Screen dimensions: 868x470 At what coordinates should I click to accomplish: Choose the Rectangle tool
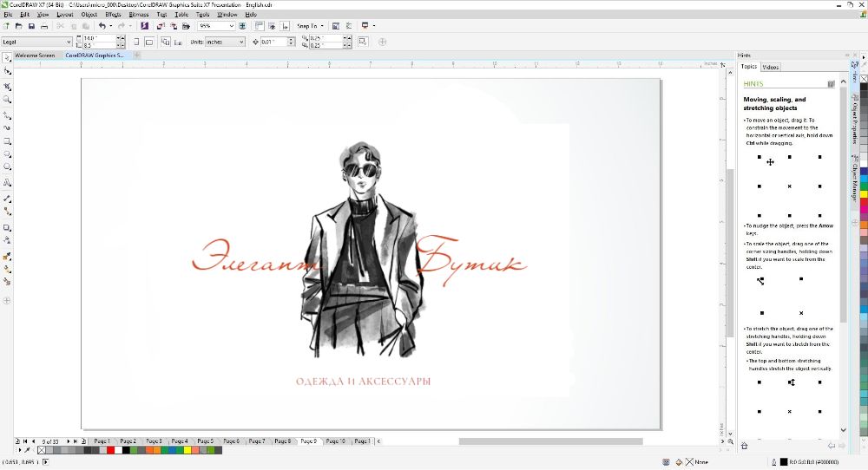tap(8, 140)
